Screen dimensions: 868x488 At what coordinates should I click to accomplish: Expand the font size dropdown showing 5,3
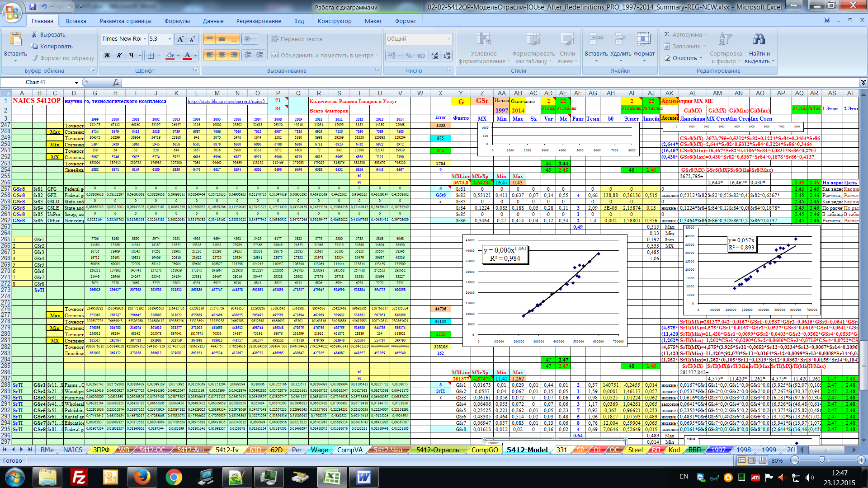(170, 39)
